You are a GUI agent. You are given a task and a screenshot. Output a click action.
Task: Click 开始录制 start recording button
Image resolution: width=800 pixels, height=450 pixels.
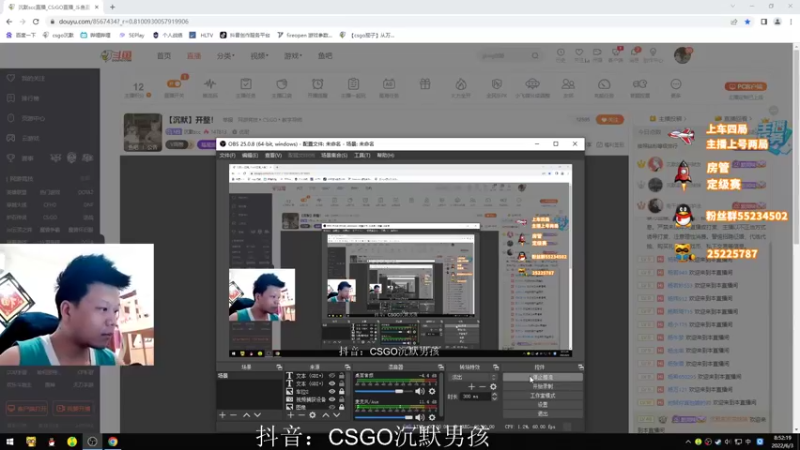coord(542,387)
